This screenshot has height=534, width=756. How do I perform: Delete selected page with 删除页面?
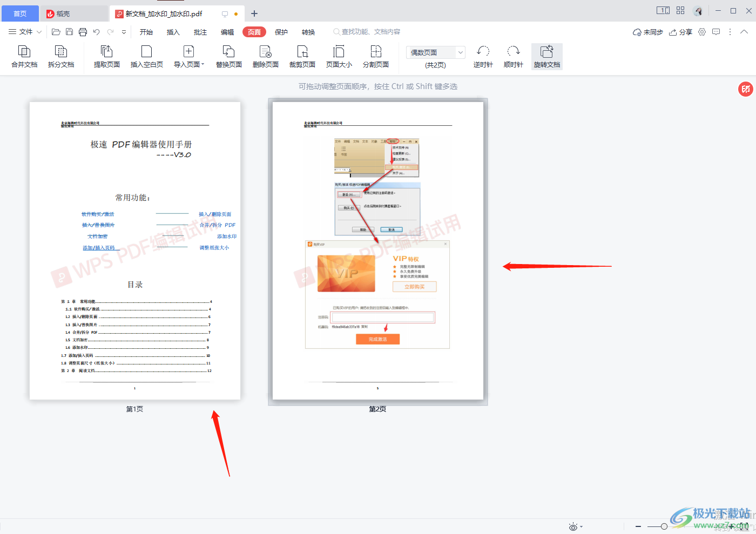[266, 57]
